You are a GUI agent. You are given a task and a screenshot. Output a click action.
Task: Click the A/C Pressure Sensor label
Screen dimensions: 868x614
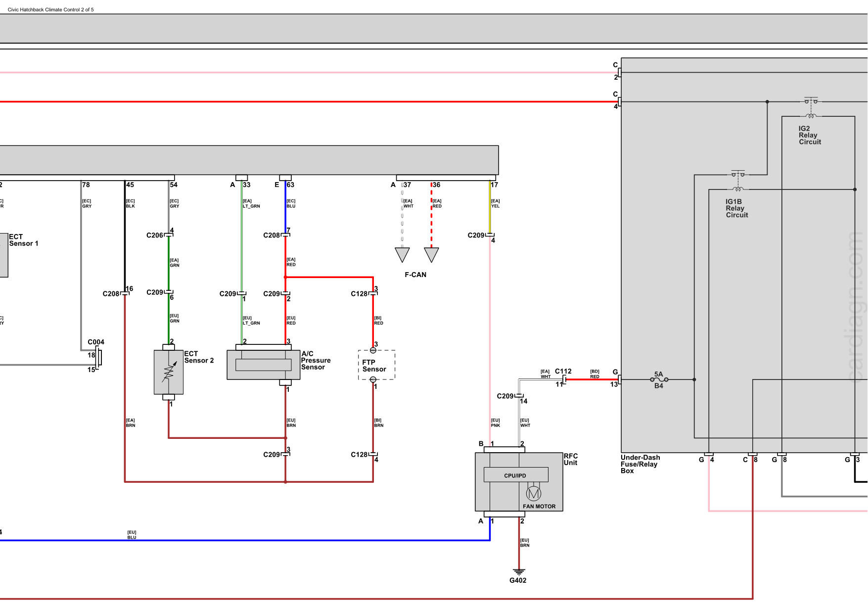pyautogui.click(x=316, y=360)
